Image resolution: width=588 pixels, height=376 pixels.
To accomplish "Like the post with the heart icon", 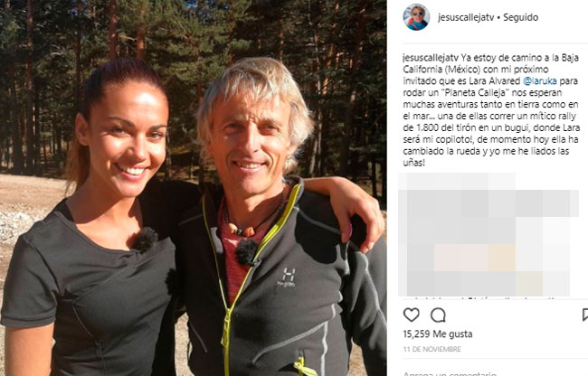I will click(412, 315).
